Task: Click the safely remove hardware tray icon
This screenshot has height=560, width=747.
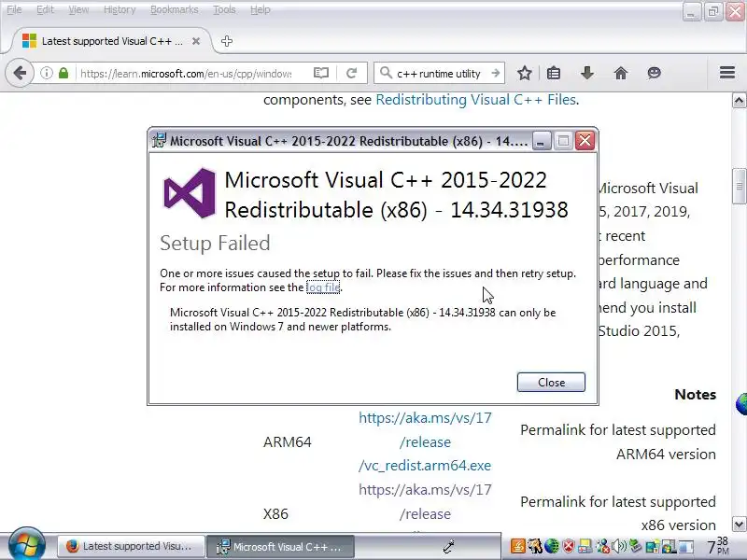Action: click(636, 545)
